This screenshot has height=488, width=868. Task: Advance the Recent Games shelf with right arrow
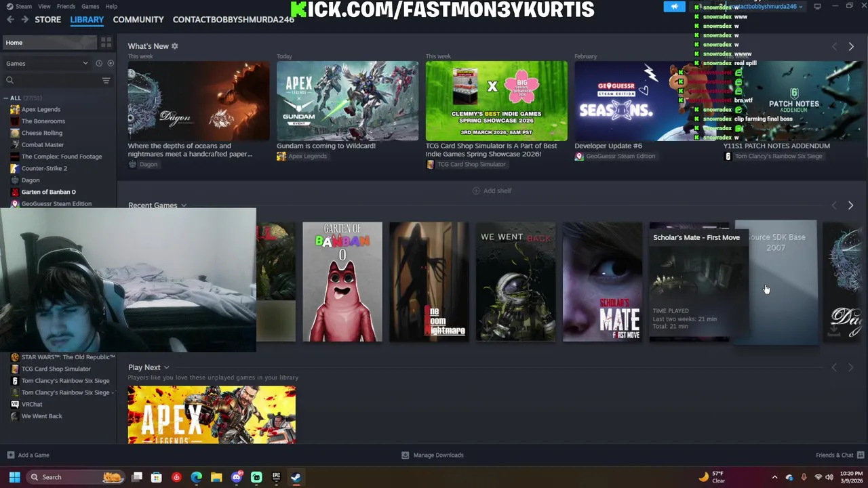pos(851,205)
